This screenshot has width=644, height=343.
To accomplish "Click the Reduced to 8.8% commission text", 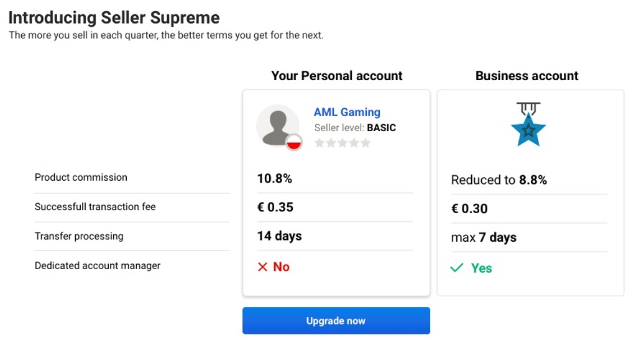I will coord(499,180).
